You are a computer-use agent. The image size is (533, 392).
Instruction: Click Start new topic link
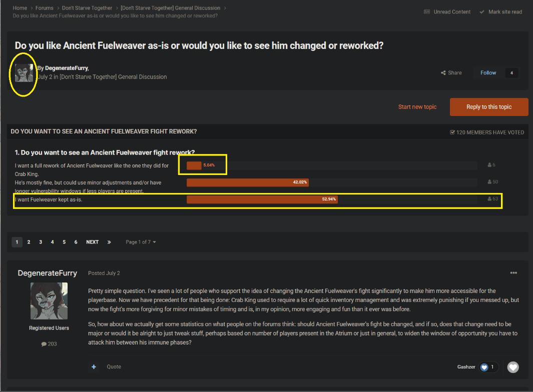(x=417, y=107)
